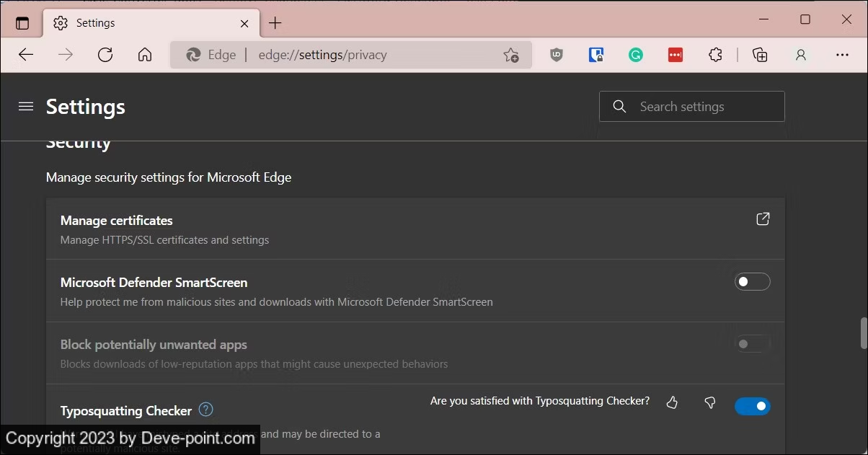Open the user profile menu
The image size is (868, 455).
coord(800,55)
